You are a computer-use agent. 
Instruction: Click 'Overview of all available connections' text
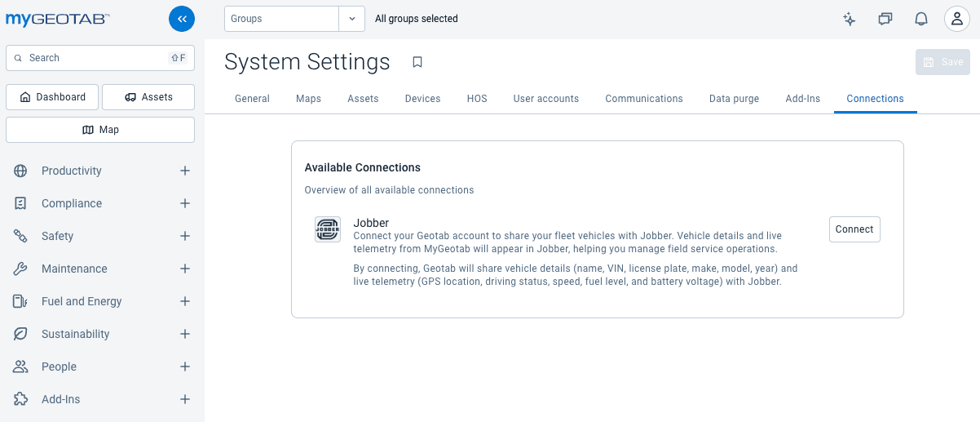click(x=389, y=190)
